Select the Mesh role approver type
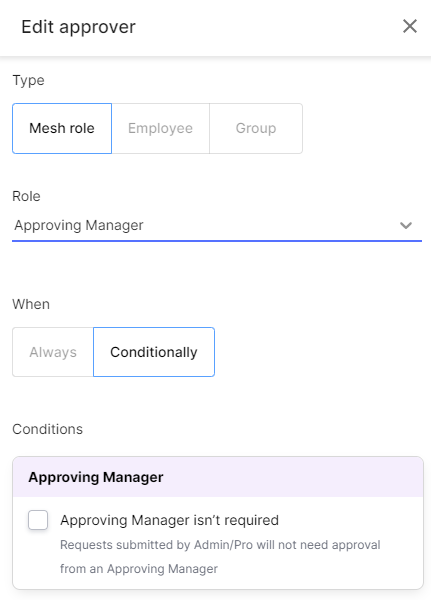Image resolution: width=431 pixels, height=600 pixels. [x=62, y=128]
